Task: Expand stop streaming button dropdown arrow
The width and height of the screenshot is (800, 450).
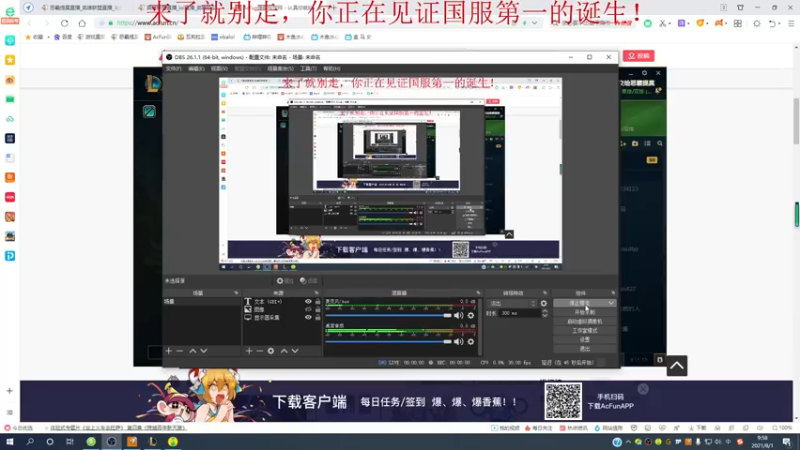Action: tap(611, 303)
